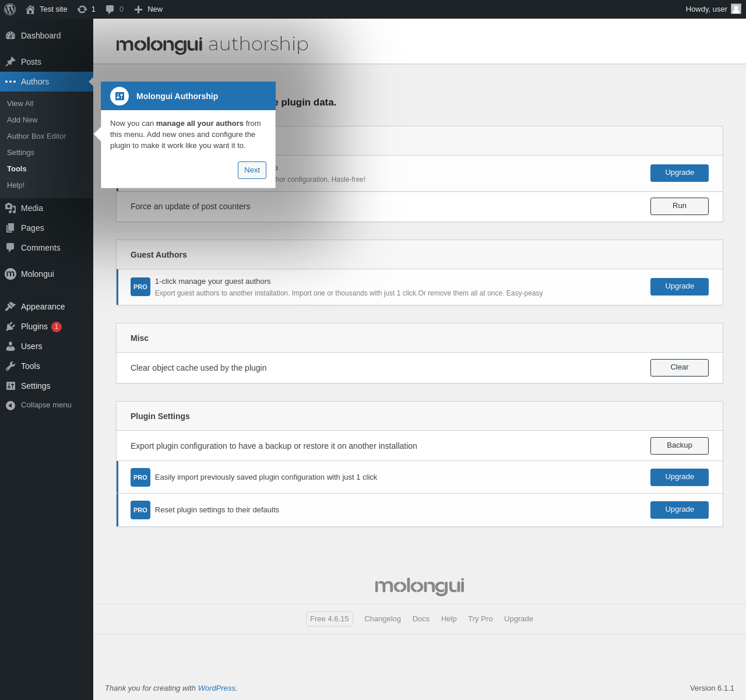Upgrade to unlock importing plugin configuration
This screenshot has width=746, height=700.
tap(680, 477)
